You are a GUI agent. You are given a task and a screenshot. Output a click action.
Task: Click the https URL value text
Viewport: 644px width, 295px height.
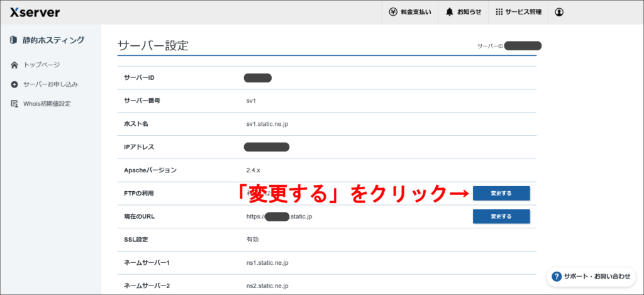(279, 216)
